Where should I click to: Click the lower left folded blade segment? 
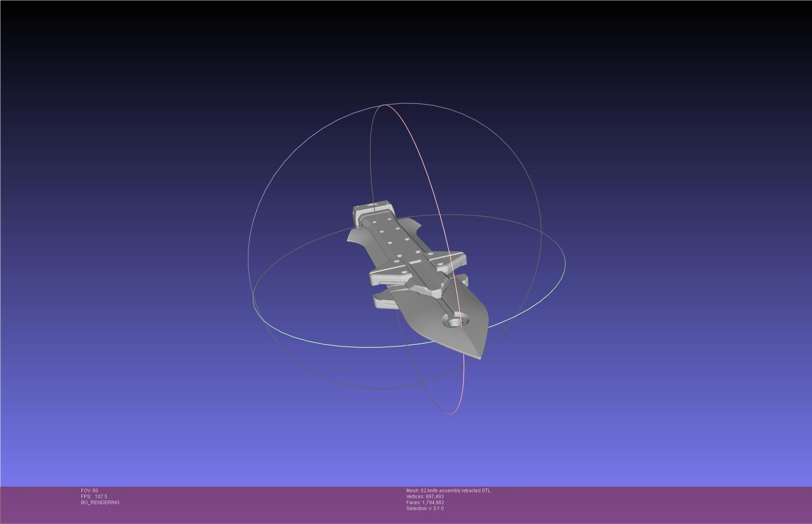point(383,302)
